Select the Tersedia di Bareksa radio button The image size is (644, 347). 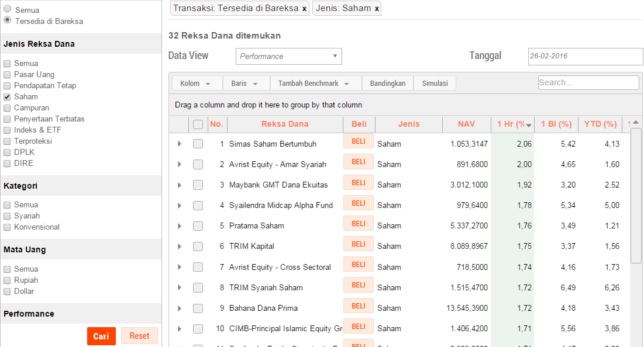(x=8, y=20)
